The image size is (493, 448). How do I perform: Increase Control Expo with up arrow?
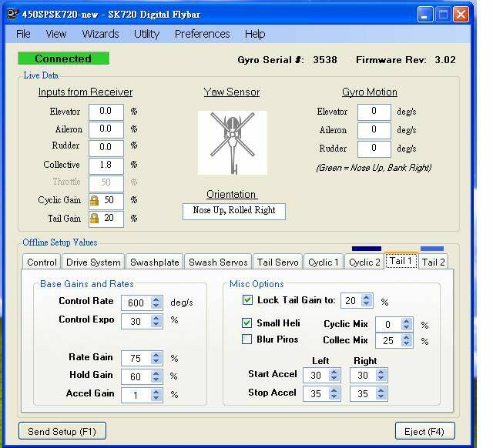[x=156, y=318]
